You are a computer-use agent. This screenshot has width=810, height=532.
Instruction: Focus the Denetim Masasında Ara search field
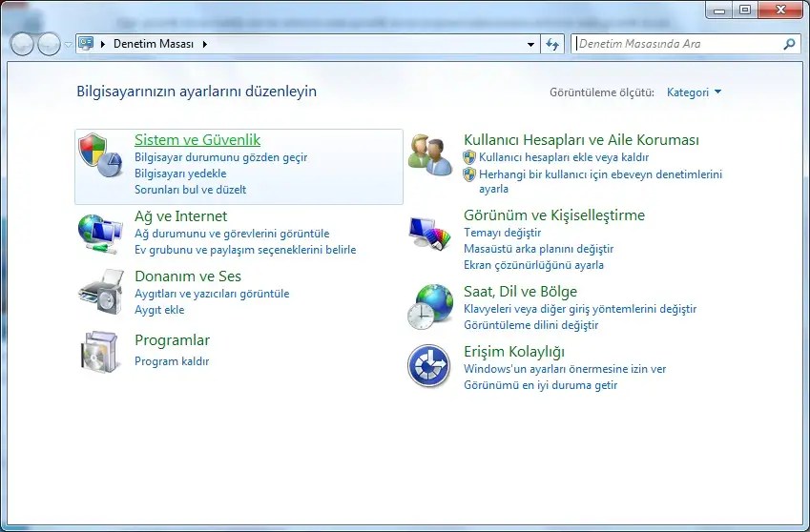678,44
